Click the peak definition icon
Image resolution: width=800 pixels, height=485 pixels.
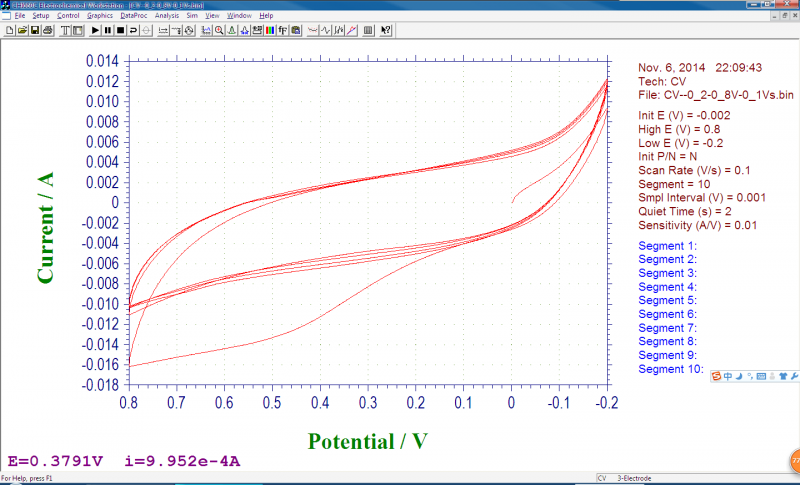pyautogui.click(x=244, y=31)
